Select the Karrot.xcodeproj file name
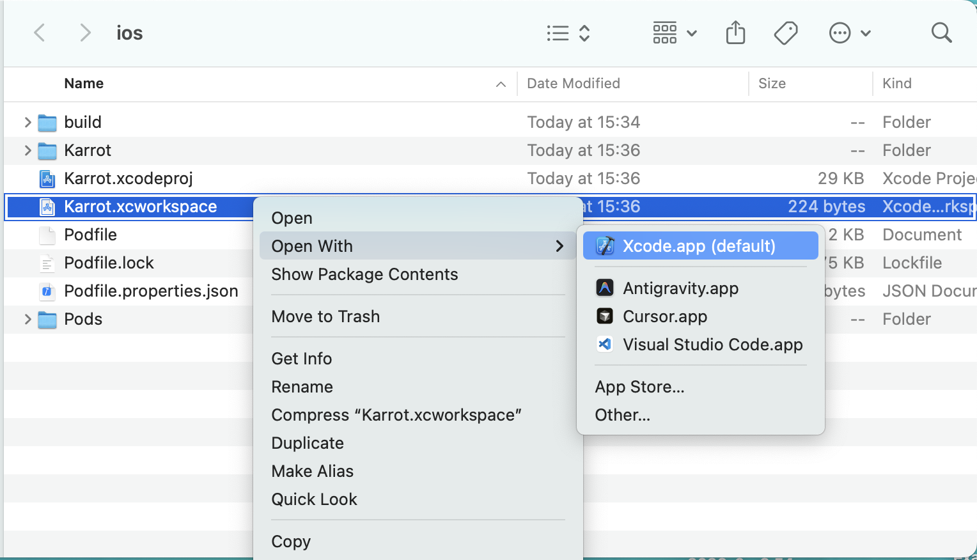 [129, 178]
